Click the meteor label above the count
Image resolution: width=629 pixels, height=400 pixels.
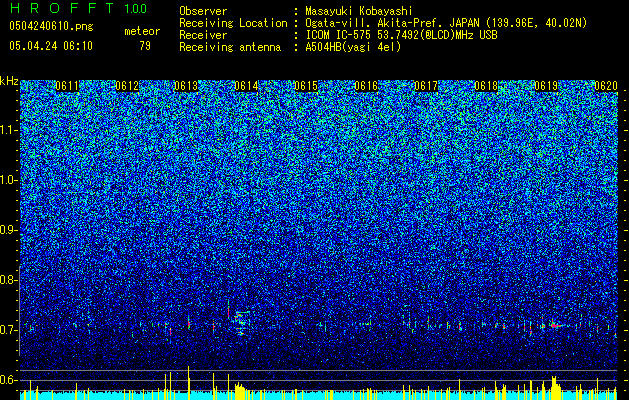click(x=142, y=31)
